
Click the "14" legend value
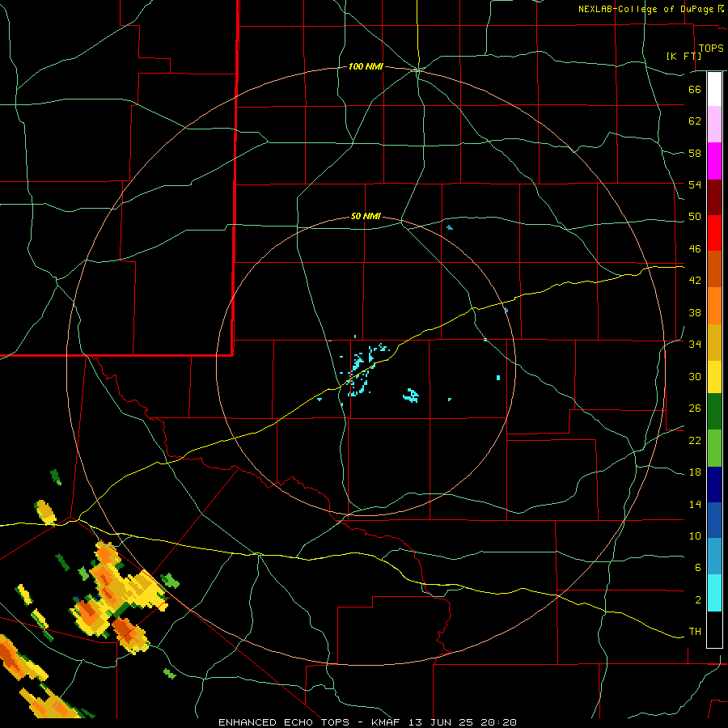tap(695, 504)
